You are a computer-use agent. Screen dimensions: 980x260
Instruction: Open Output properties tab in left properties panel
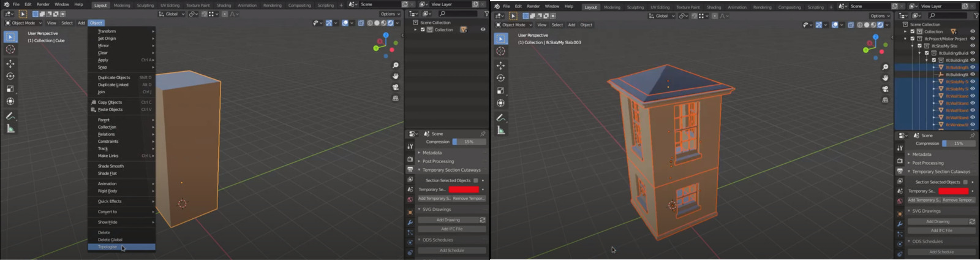pyautogui.click(x=410, y=169)
